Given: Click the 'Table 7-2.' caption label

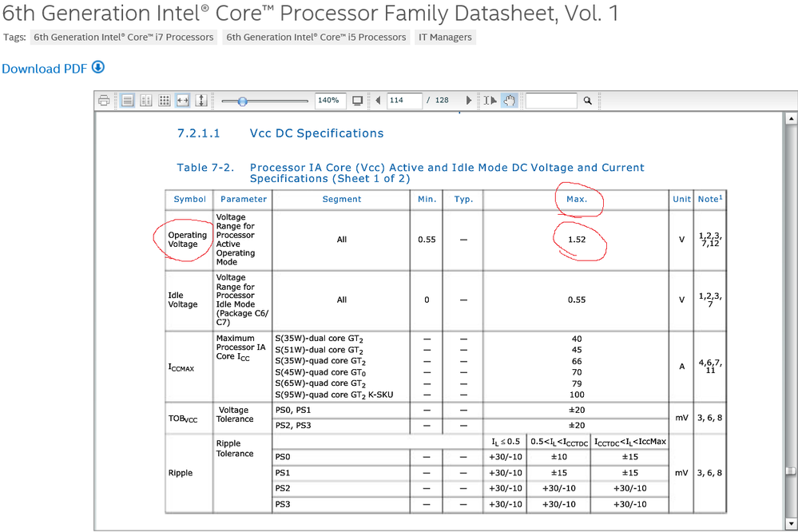Looking at the screenshot, I should pyautogui.click(x=205, y=168).
